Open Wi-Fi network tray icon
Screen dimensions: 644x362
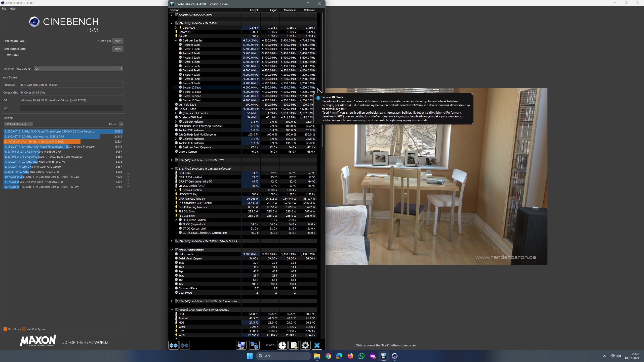click(613, 356)
